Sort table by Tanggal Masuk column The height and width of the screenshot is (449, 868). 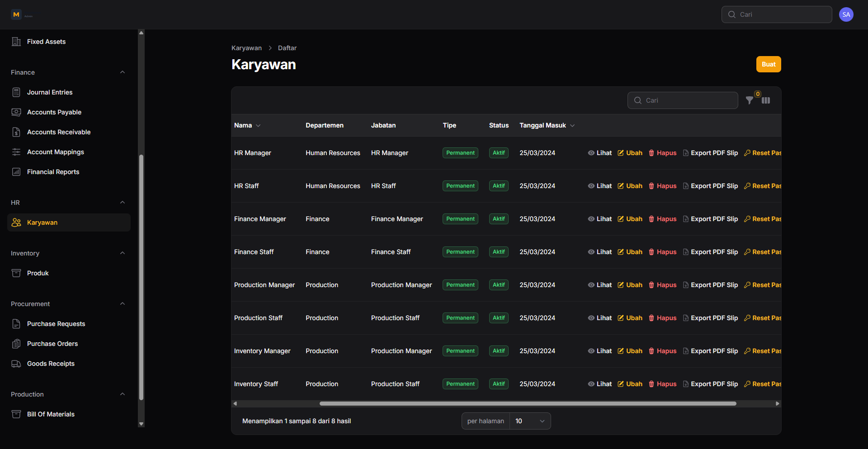[547, 125]
